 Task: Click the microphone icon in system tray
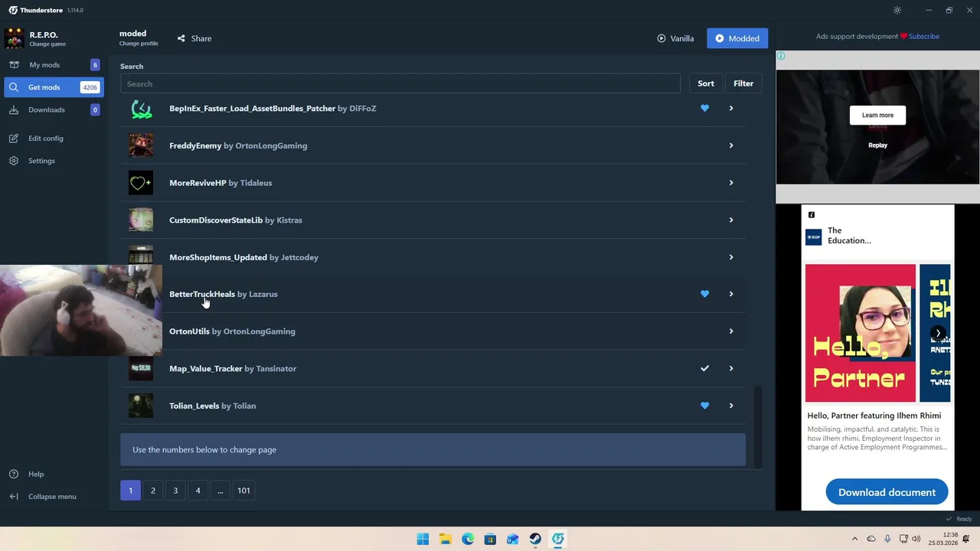tap(887, 539)
